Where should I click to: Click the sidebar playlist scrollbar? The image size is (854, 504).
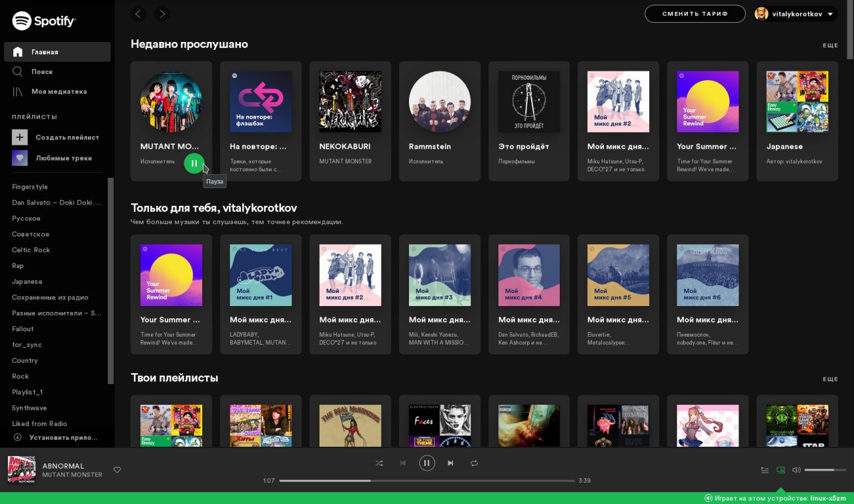(111, 281)
